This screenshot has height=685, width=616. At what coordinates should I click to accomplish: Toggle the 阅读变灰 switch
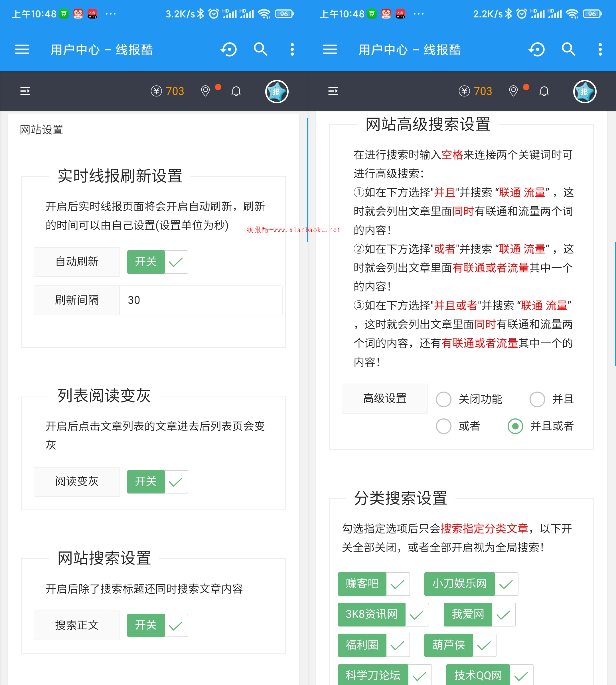point(157,482)
